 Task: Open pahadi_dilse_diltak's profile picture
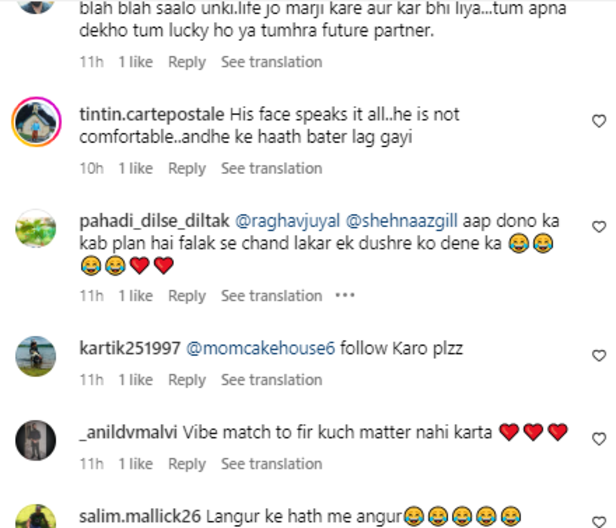(x=36, y=229)
